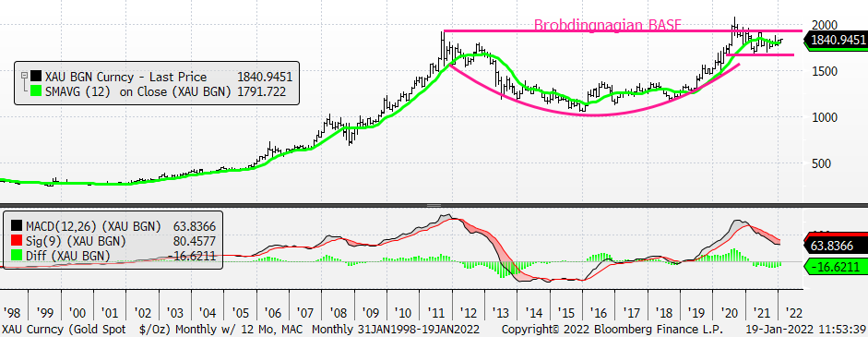
Task: Click the red Sig(9) legend swatch
Action: (16, 241)
